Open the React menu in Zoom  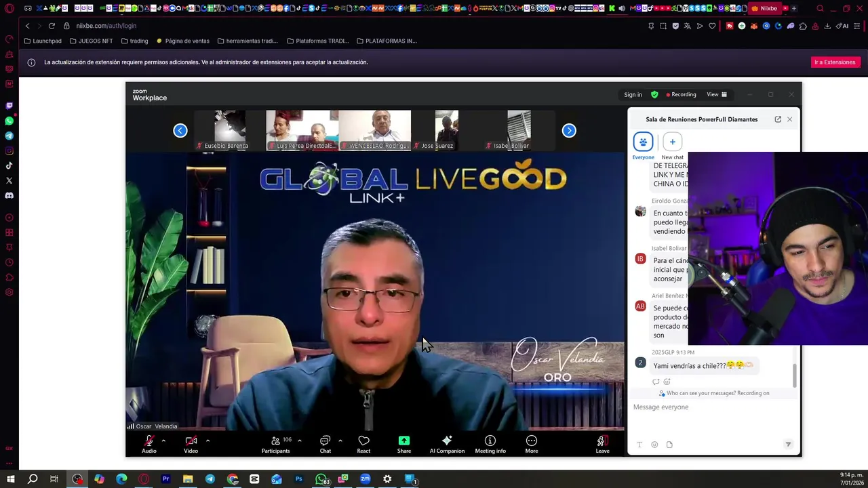tap(363, 444)
